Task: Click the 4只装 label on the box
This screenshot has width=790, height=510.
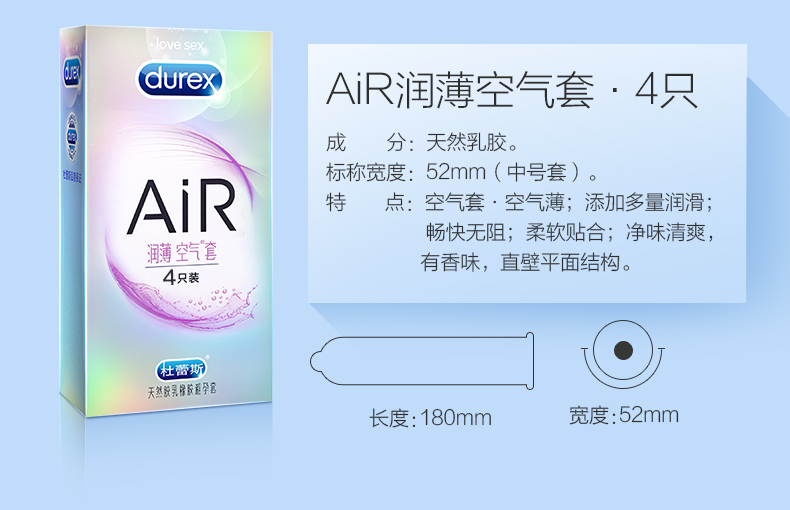Action: (x=181, y=277)
